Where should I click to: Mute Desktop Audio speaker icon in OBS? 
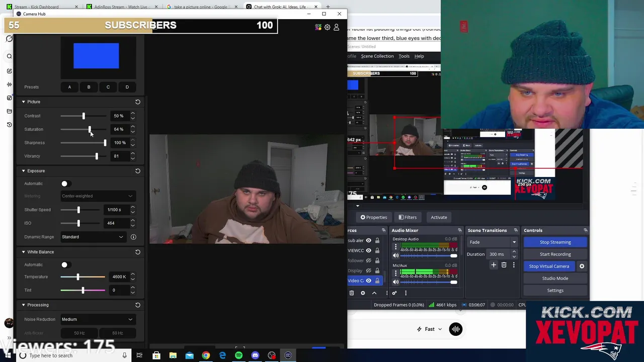pyautogui.click(x=396, y=256)
